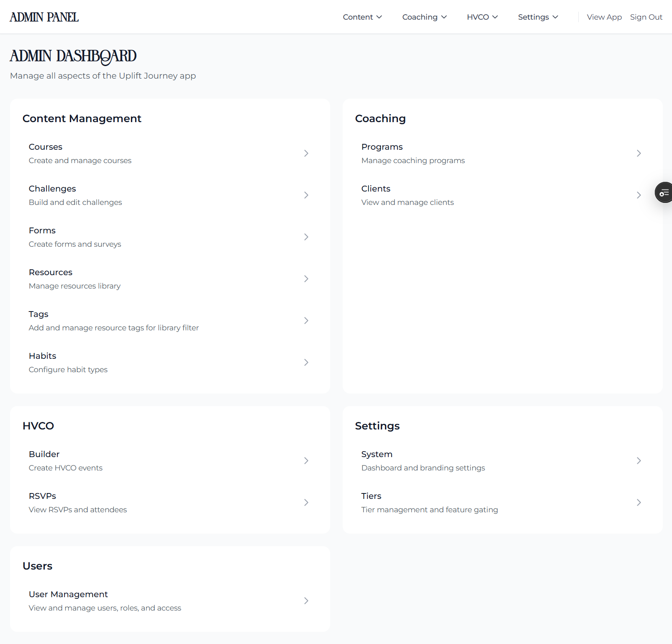672x644 pixels.
Task: Click chevron arrow on Tags row
Action: (x=306, y=321)
